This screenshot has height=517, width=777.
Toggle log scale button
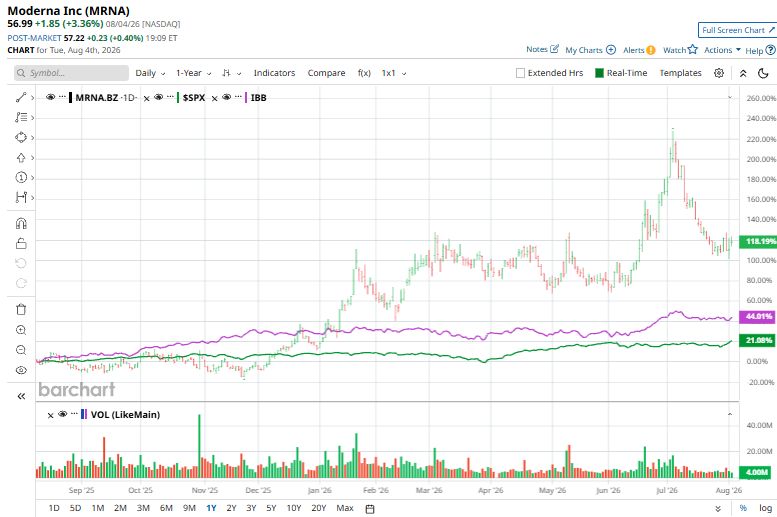[765, 508]
